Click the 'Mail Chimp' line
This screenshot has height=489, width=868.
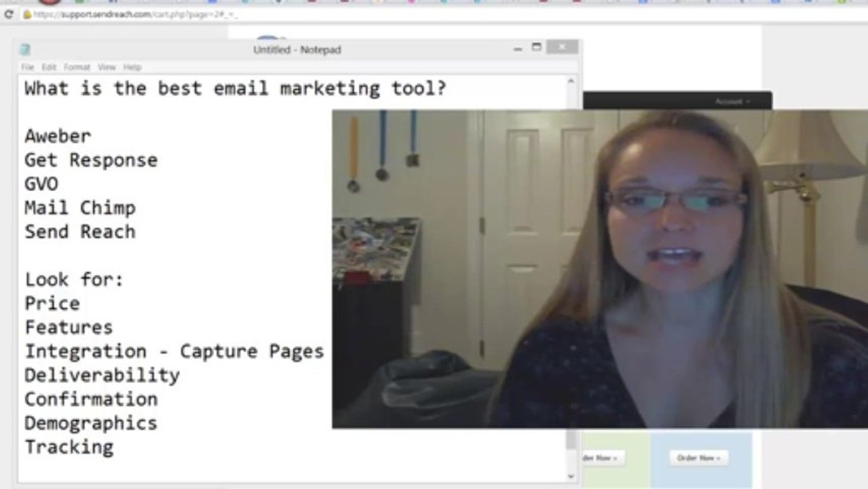80,208
